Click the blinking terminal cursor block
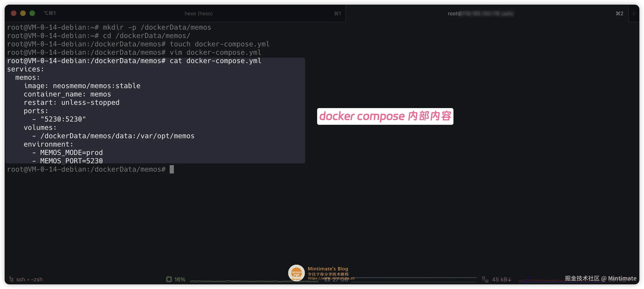The image size is (644, 289). point(172,169)
